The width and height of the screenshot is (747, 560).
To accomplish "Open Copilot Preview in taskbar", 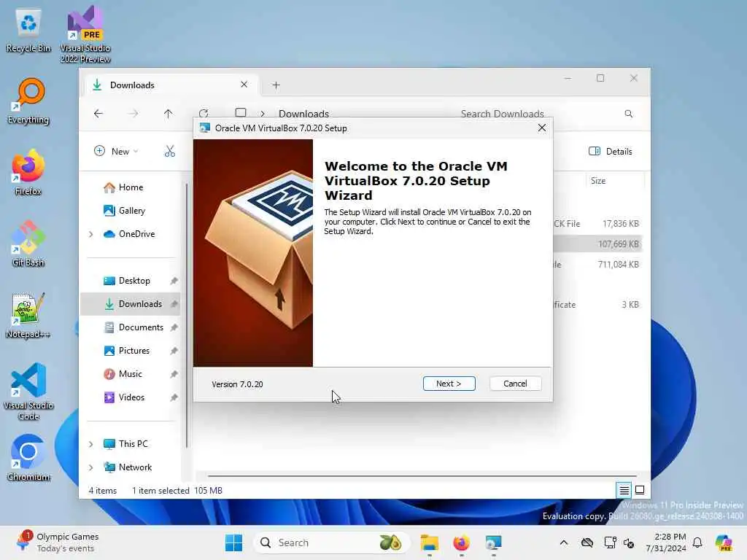I will click(x=724, y=542).
